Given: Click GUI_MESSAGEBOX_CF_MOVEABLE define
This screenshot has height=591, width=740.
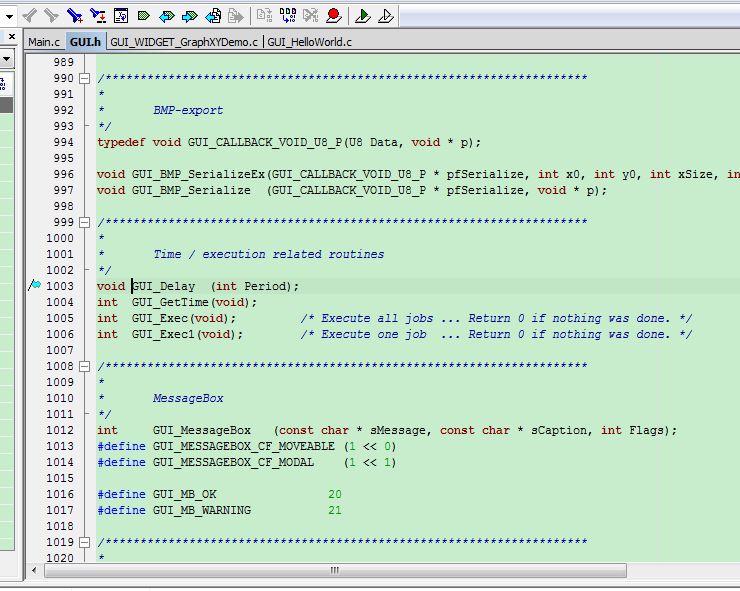Looking at the screenshot, I should pyautogui.click(x=244, y=447).
